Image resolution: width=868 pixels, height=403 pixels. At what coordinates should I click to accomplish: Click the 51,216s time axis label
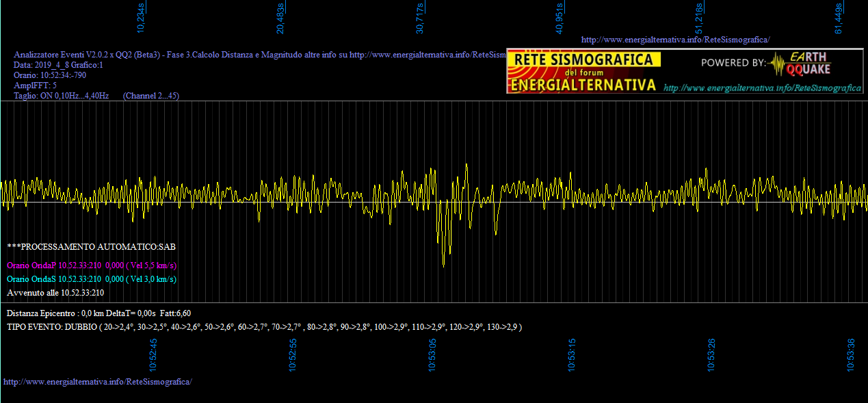(x=699, y=19)
